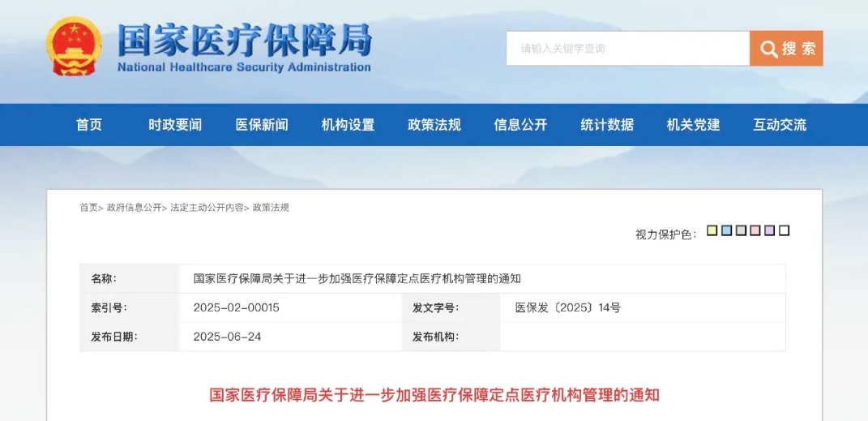The height and width of the screenshot is (421, 868).
Task: Click the 国家医疗保障局 site title
Action: coord(244,40)
